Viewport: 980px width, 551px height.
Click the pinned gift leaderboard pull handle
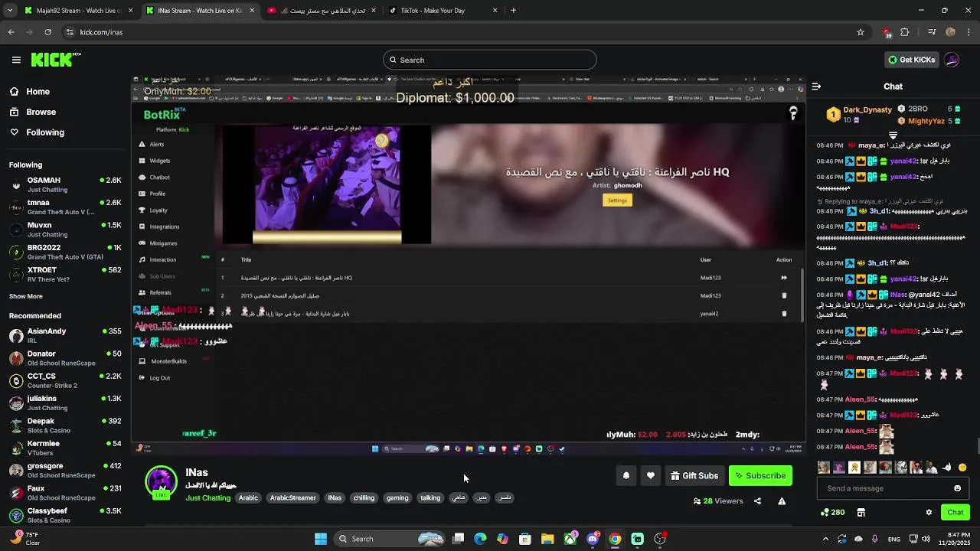(x=893, y=135)
